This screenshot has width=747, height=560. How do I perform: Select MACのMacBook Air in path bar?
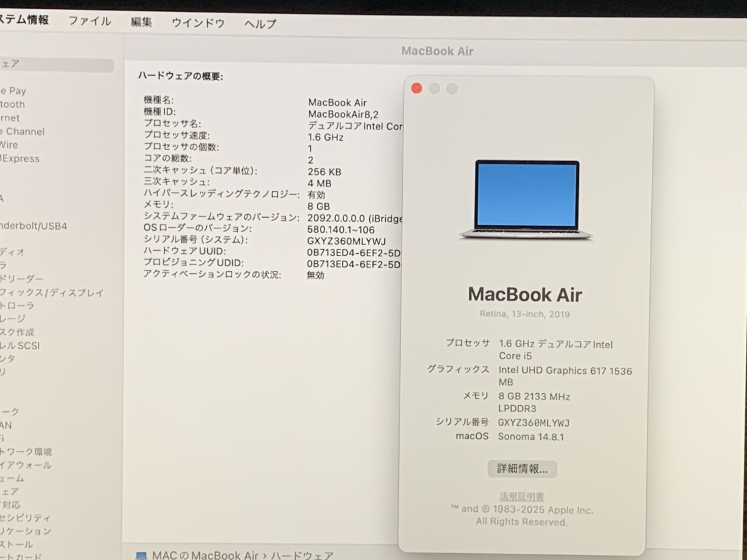205,555
